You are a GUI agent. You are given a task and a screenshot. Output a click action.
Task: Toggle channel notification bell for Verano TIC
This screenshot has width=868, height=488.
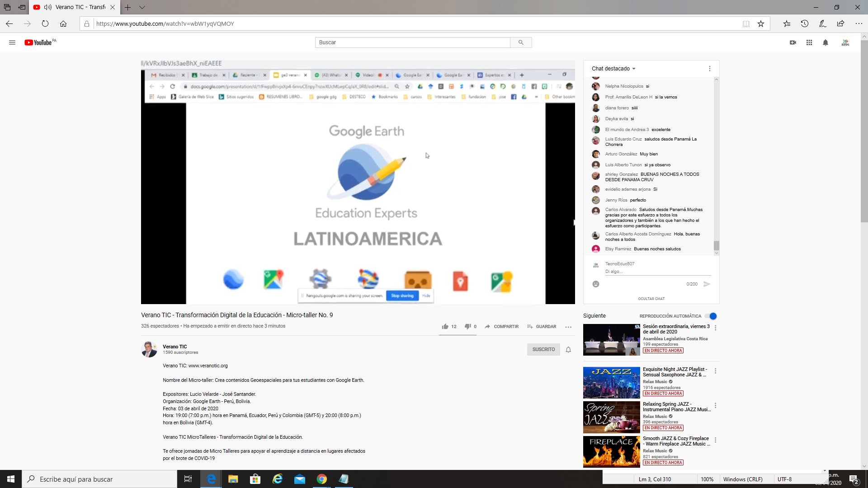[568, 349]
